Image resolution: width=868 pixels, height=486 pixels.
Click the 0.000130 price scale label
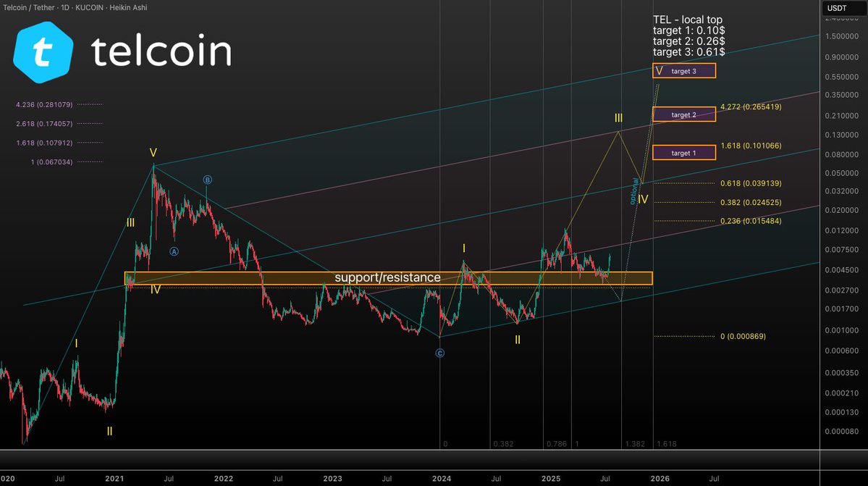coord(841,412)
